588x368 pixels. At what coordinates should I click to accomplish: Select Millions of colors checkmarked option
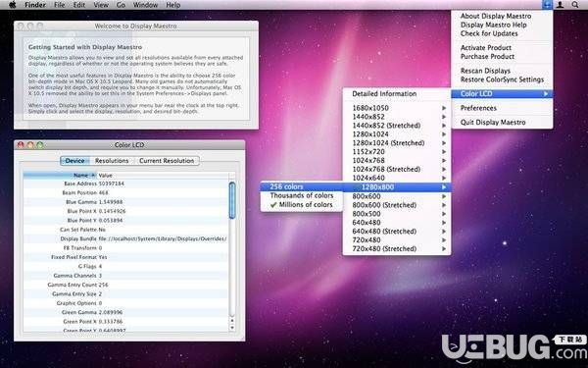pos(302,205)
